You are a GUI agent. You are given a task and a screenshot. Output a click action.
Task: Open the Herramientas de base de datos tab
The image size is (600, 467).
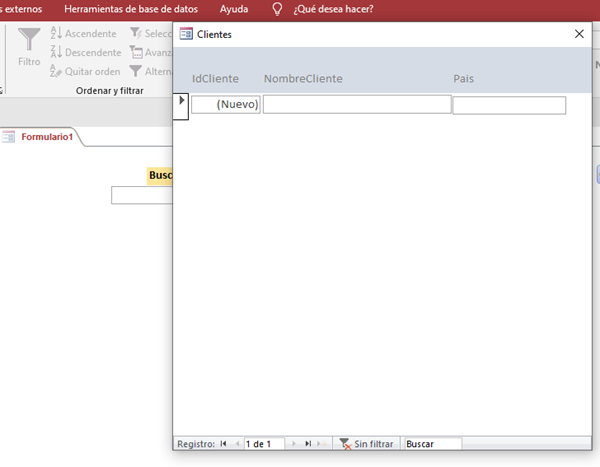pos(131,9)
